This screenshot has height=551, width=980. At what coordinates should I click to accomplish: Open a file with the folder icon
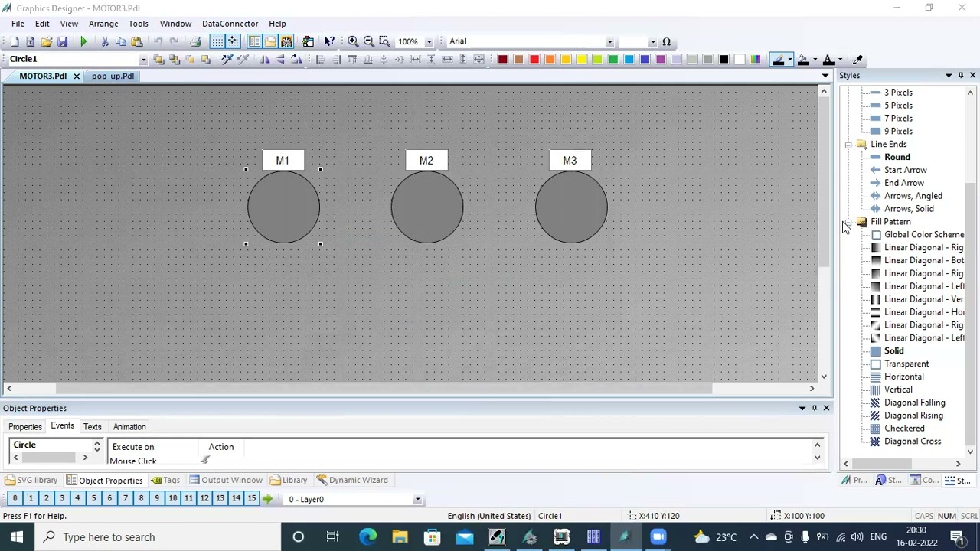[x=46, y=41]
